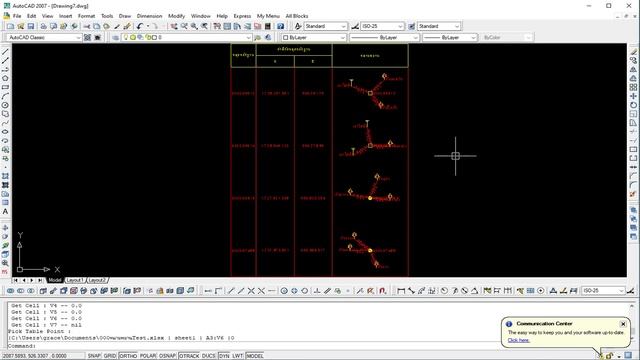Screen dimensions: 640x360
Task: Toggle ORTHO mode in status bar
Action: pyautogui.click(x=128, y=356)
